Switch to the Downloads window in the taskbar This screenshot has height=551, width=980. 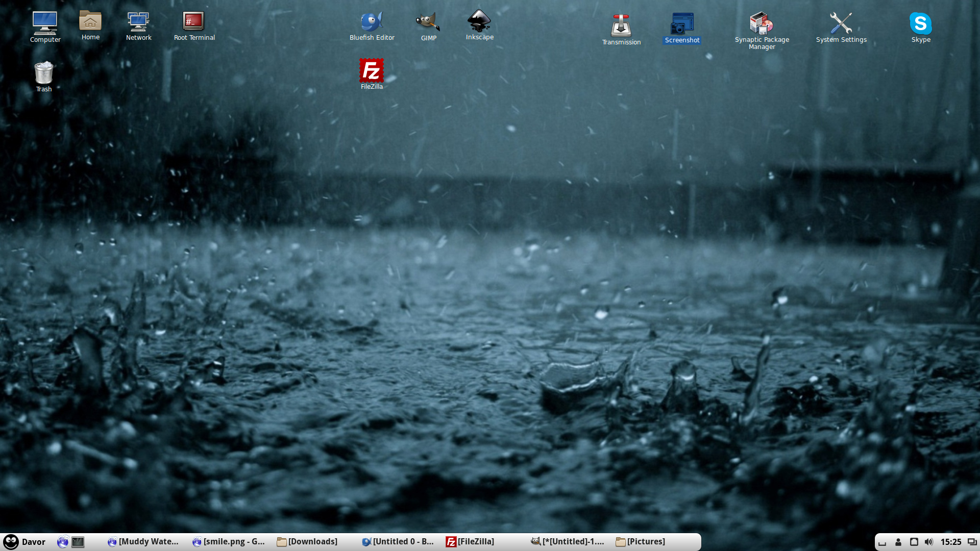[x=308, y=542]
